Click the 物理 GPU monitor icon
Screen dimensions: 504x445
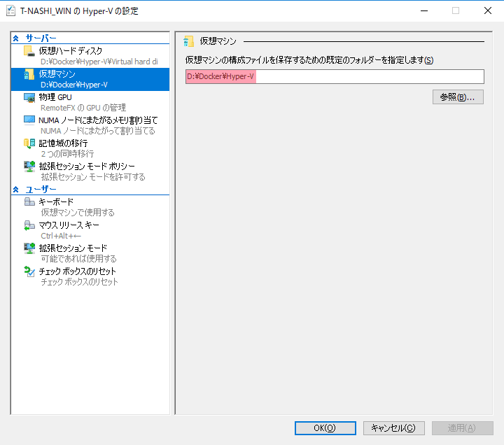[x=29, y=97]
